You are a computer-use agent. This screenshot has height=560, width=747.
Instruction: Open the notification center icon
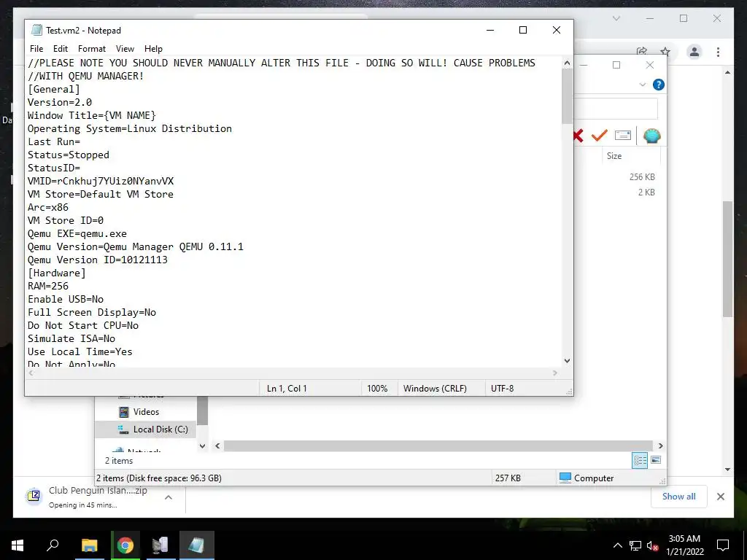pyautogui.click(x=723, y=545)
